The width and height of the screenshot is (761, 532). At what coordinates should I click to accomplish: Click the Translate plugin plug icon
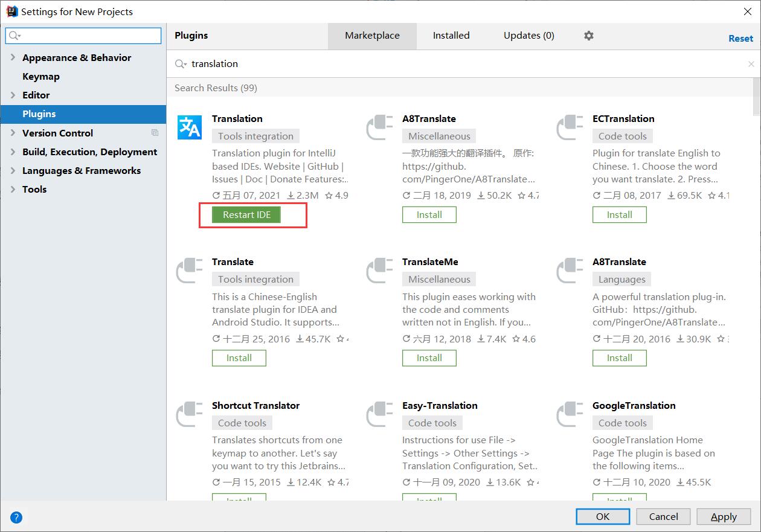[189, 271]
